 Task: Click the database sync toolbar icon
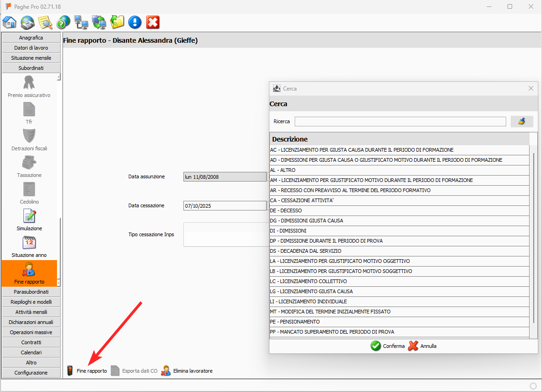pyautogui.click(x=99, y=22)
